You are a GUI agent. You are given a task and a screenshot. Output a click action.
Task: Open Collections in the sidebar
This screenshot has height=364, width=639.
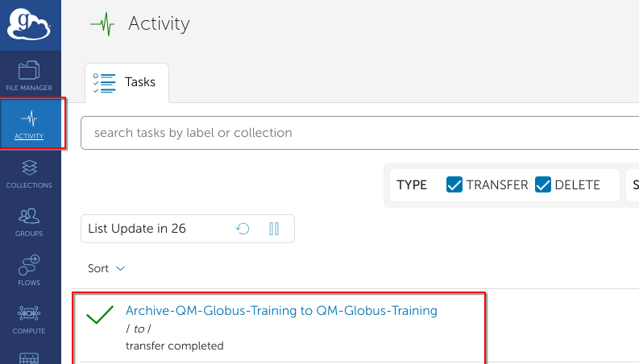(30, 173)
